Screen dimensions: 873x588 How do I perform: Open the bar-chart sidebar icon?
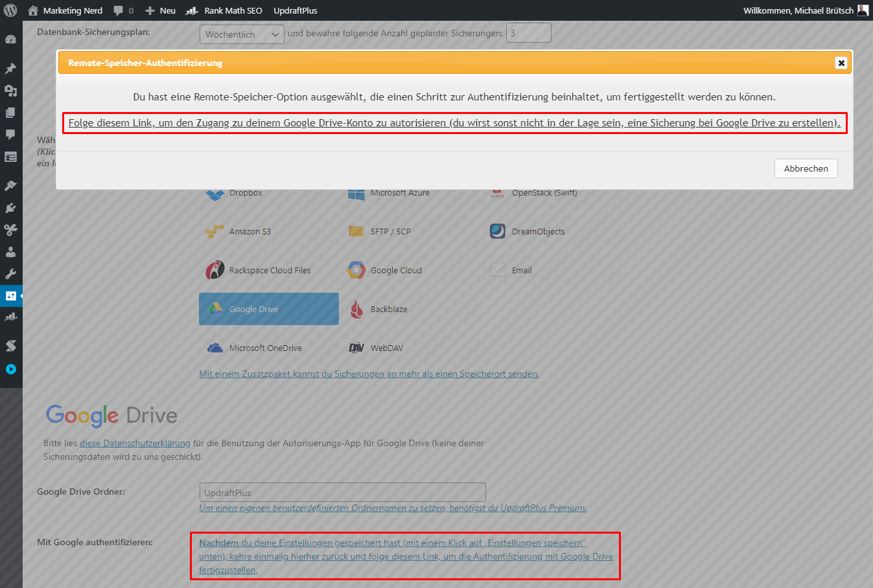(x=10, y=318)
